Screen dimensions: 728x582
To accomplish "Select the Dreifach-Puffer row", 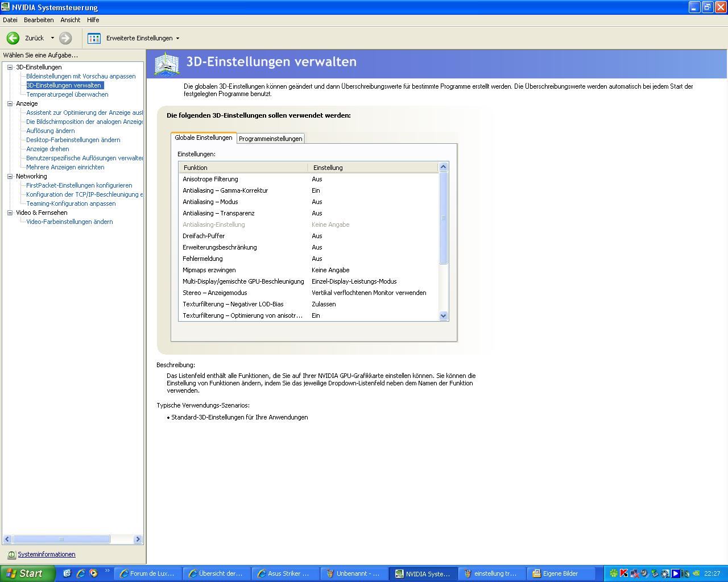I will pos(309,236).
